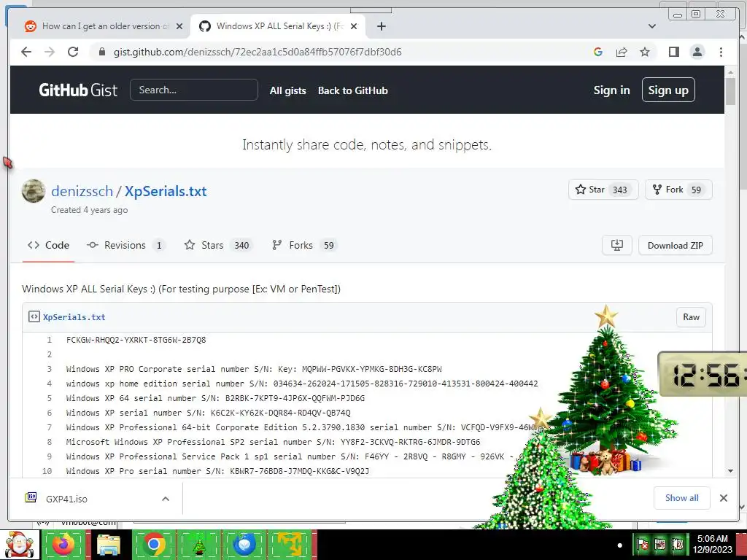Open the Thunderbird taskbar icon

click(x=245, y=545)
